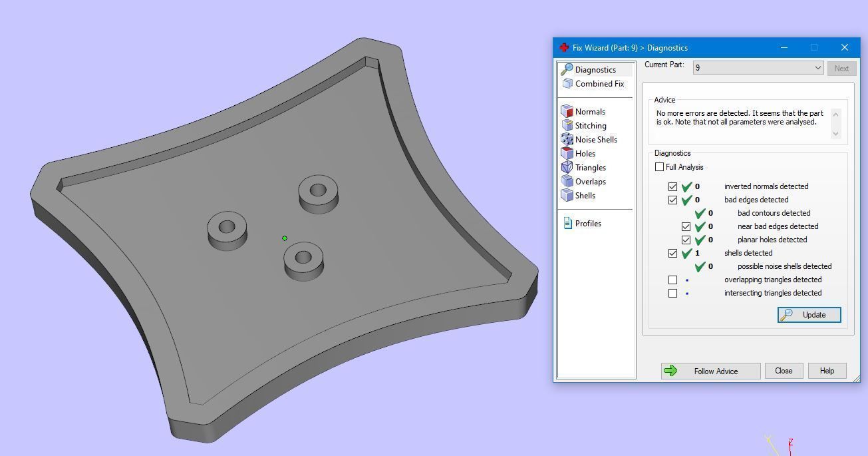Viewport: 868px width, 456px height.
Task: Uncheck shells detected checkbox
Action: pos(672,254)
